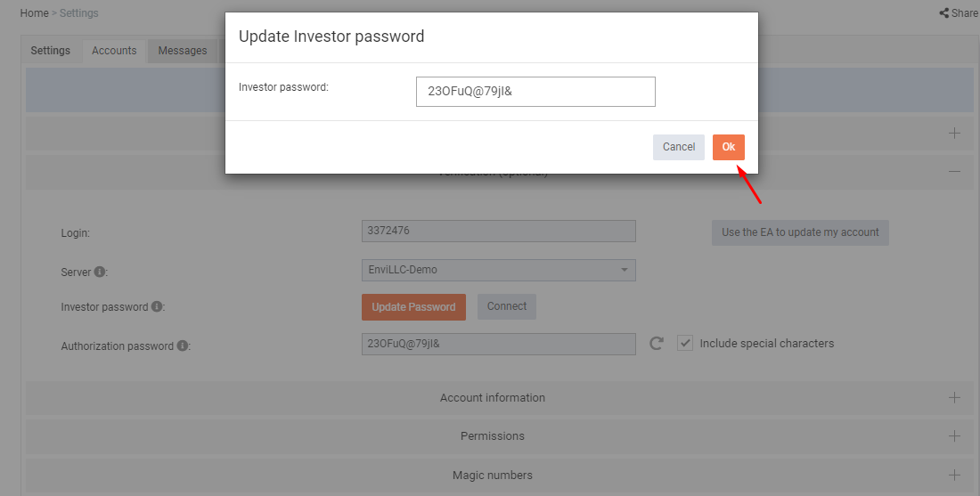The width and height of the screenshot is (980, 496).
Task: Click the info icon next to Server
Action: (x=99, y=272)
